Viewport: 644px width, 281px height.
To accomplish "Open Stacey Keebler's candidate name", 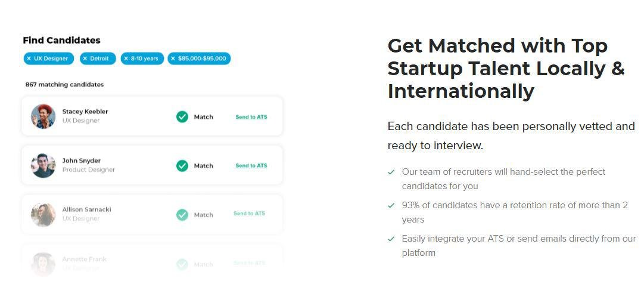I will [x=85, y=112].
